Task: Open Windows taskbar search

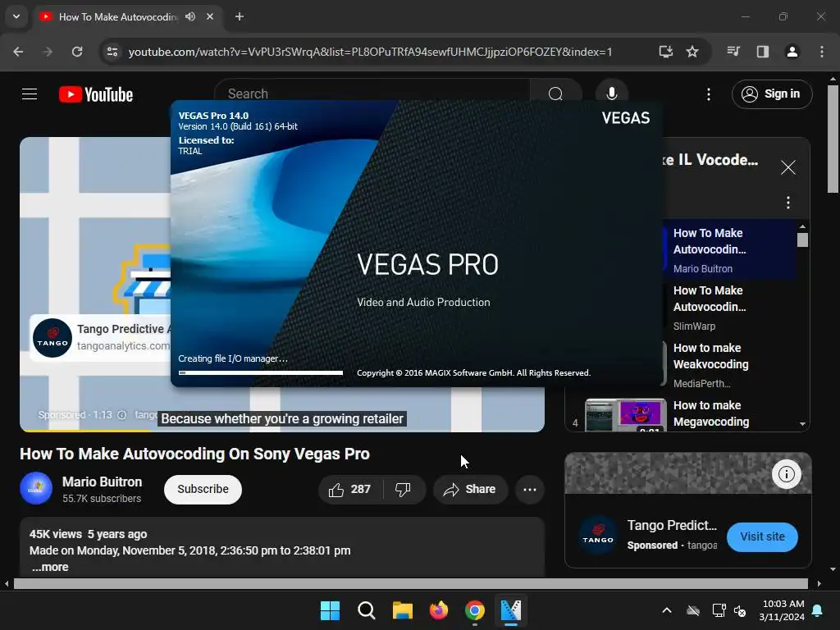Action: (367, 610)
